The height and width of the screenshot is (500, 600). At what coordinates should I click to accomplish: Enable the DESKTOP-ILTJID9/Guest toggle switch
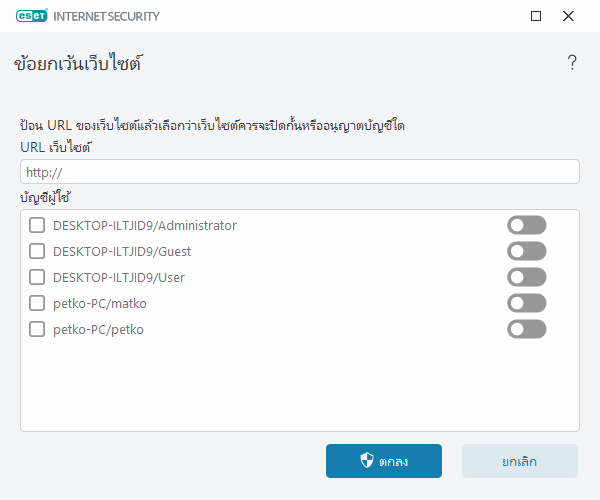[x=527, y=251]
